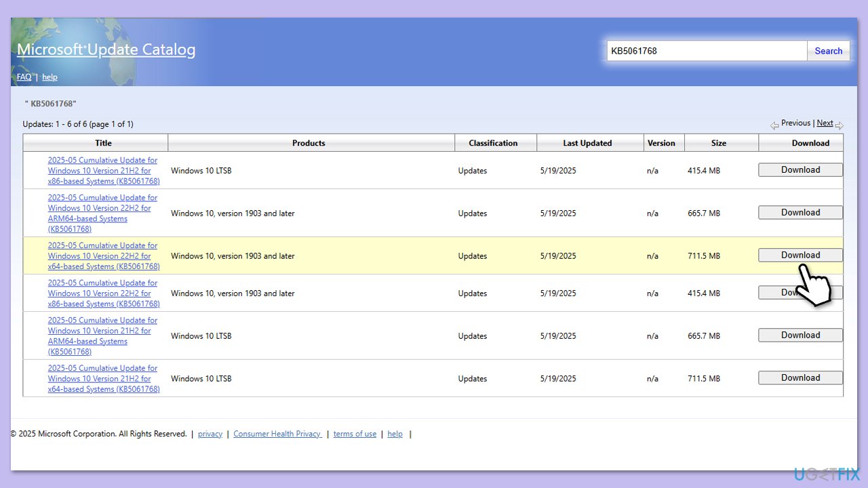Screen dimensions: 868x488
Task: Open the help link in header
Action: pyautogui.click(x=50, y=77)
